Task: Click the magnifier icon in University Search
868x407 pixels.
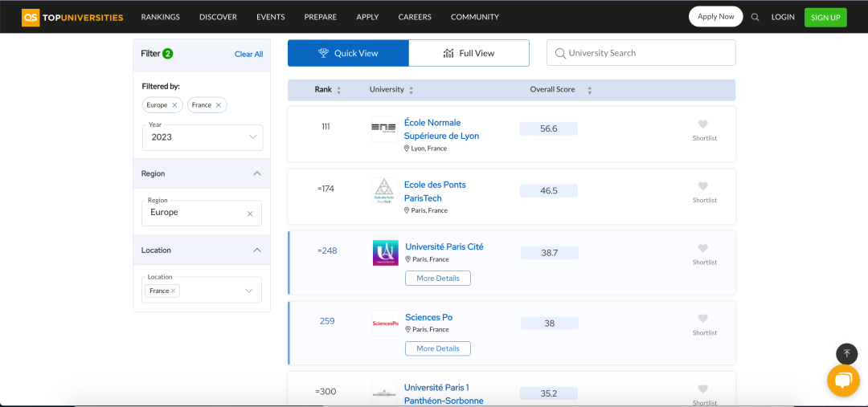Action: (560, 53)
